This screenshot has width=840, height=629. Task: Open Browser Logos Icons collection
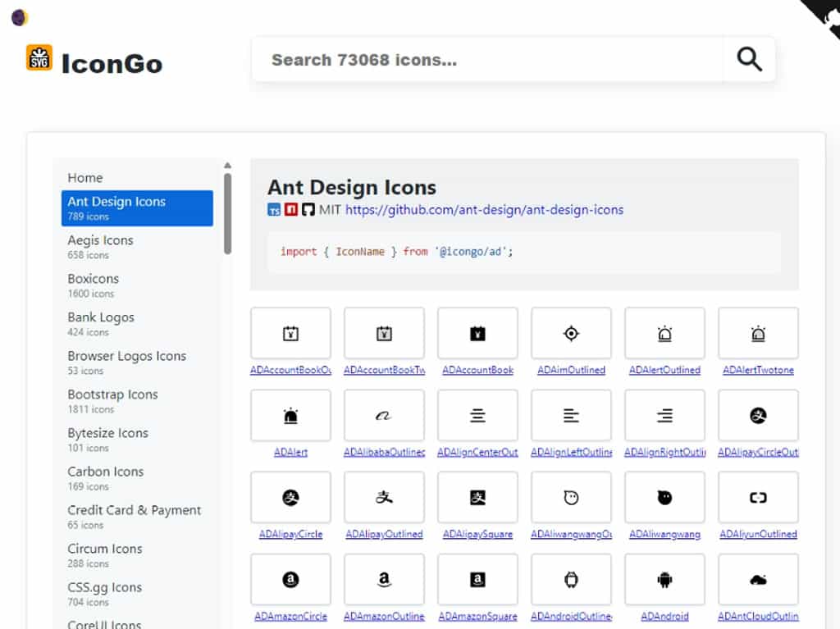click(137, 362)
